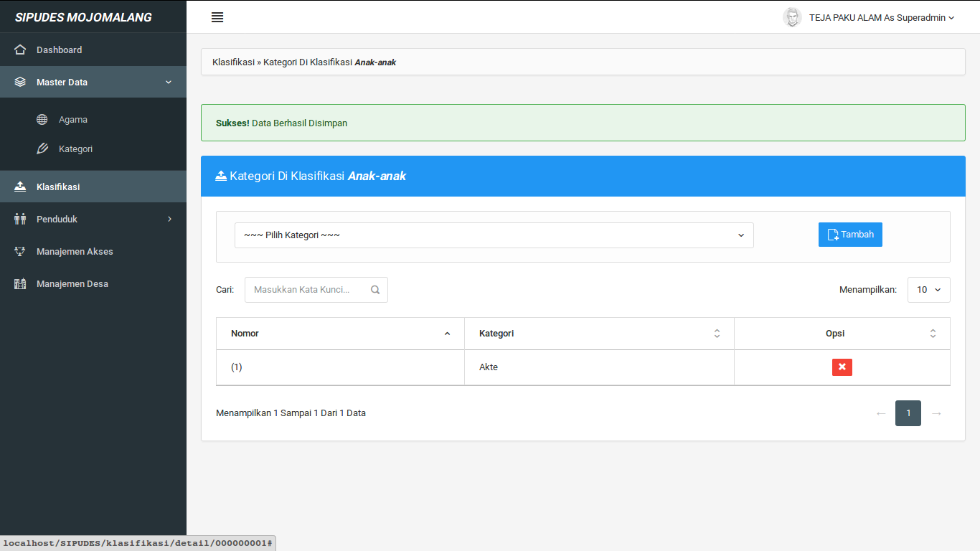Open the Pilih Kategori dropdown
980x551 pixels.
pos(494,235)
